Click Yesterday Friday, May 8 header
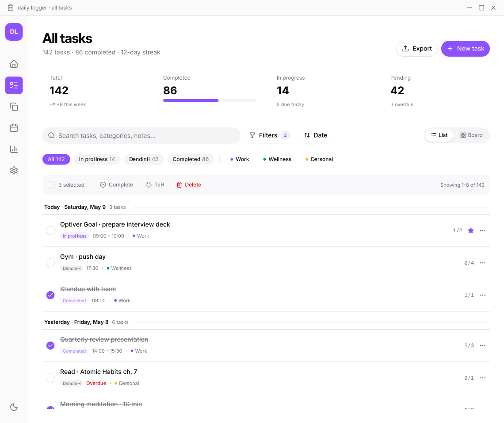This screenshot has width=504, height=423. (x=76, y=322)
